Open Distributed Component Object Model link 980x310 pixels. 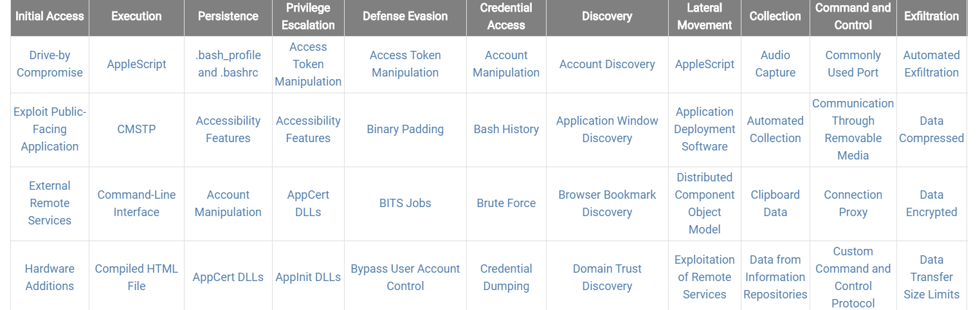[704, 203]
